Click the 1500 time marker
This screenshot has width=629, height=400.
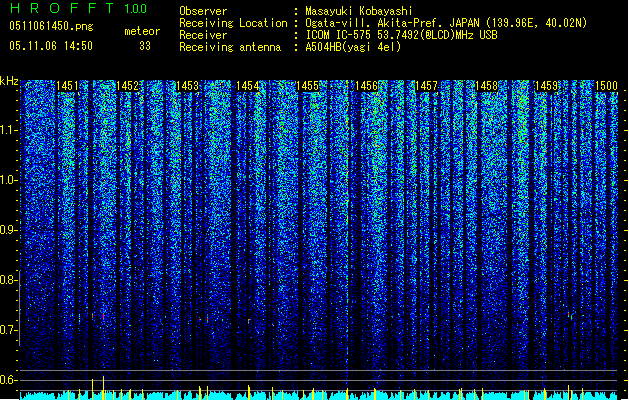[606, 86]
